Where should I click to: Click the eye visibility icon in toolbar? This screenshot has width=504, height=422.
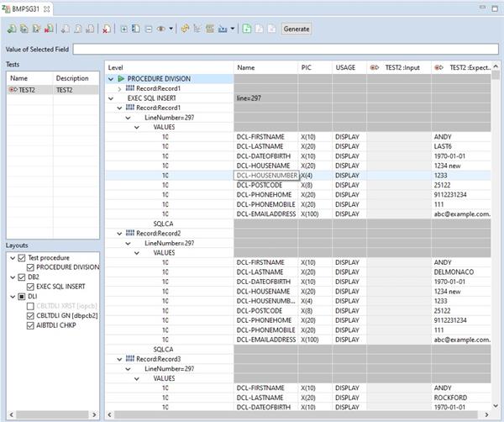click(x=160, y=29)
